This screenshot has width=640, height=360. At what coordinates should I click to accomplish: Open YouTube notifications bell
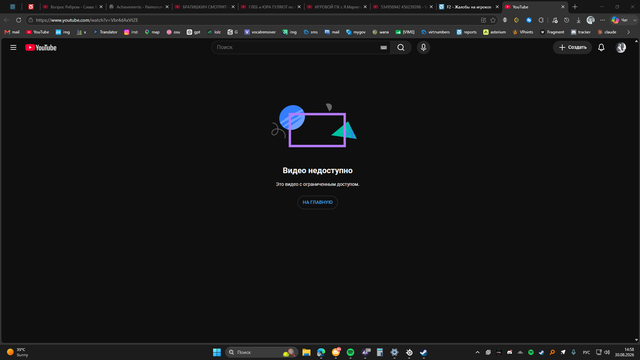pyautogui.click(x=601, y=48)
